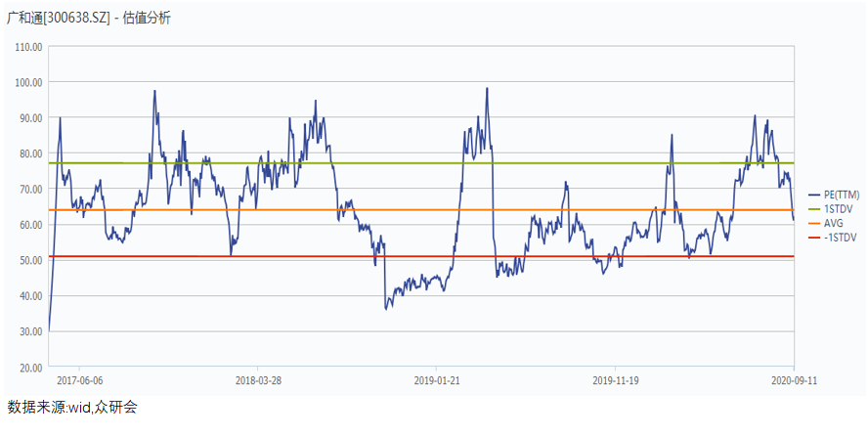Click the 20.00 y-axis value label
868x436 pixels.
point(28,367)
